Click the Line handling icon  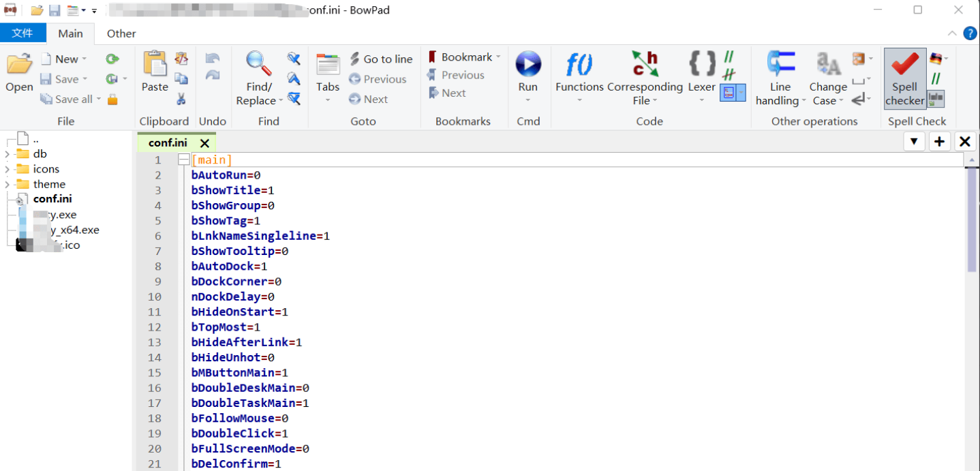(781, 64)
